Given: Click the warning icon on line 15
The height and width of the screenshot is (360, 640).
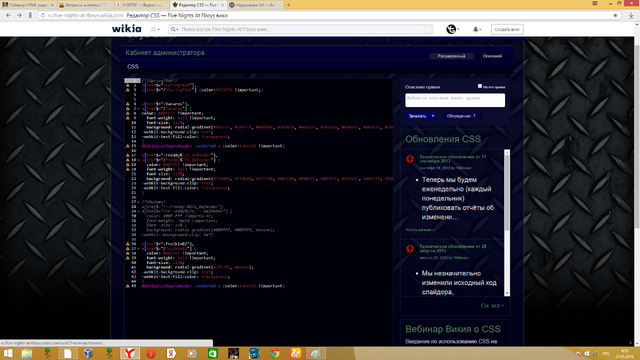Looking at the screenshot, I should tap(127, 146).
